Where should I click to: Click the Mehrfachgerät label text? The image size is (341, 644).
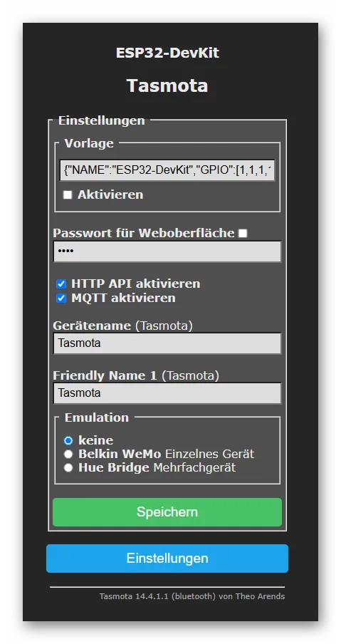[x=194, y=468]
